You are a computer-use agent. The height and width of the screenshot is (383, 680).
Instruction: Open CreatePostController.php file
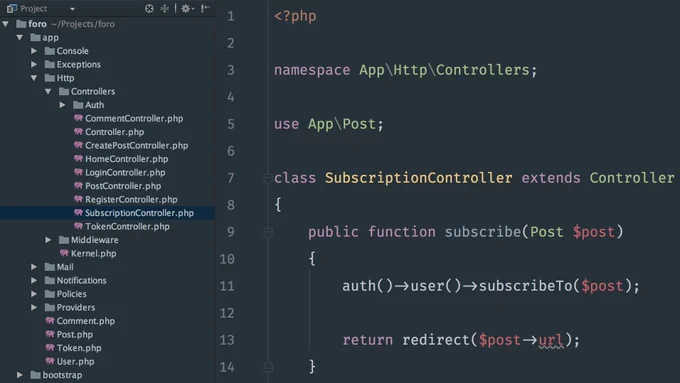(137, 145)
